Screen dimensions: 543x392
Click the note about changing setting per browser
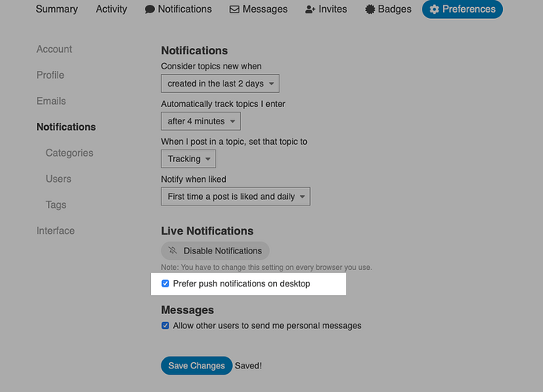[x=266, y=268]
